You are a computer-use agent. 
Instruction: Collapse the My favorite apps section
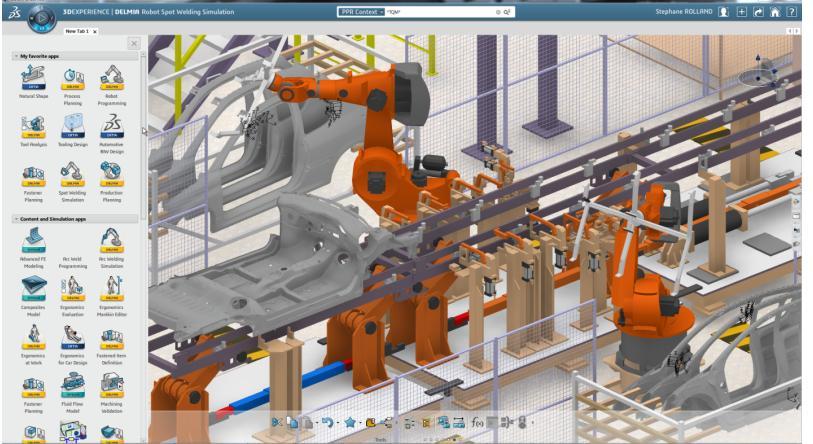click(x=16, y=56)
